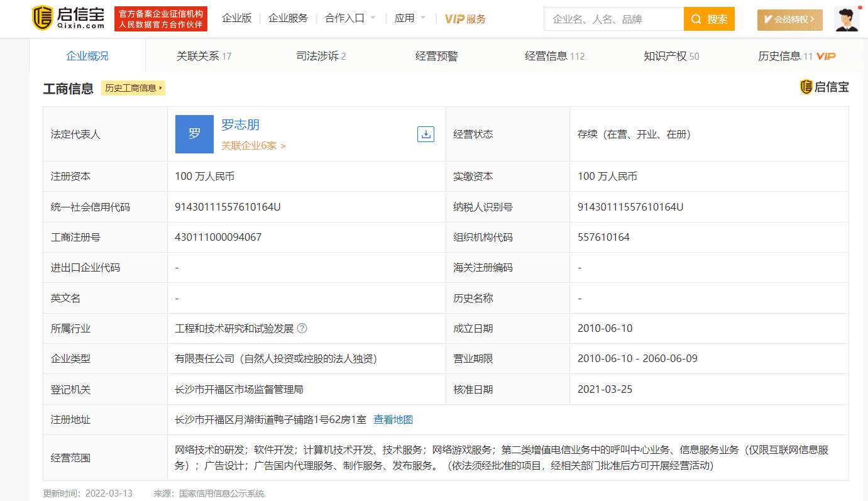
Task: Click the registered address 长沙市开福区月湖街道 text
Action: (270, 419)
